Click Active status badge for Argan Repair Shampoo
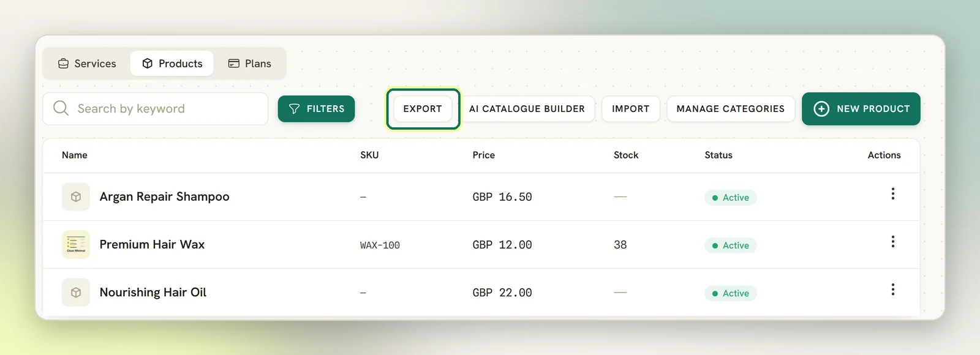Viewport: 980px width, 355px height. (x=731, y=198)
